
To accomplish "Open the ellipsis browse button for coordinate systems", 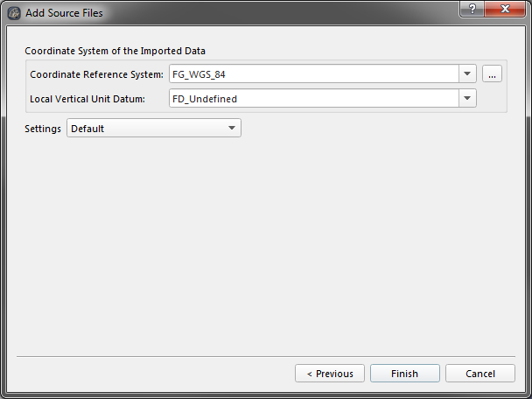I will click(x=492, y=74).
